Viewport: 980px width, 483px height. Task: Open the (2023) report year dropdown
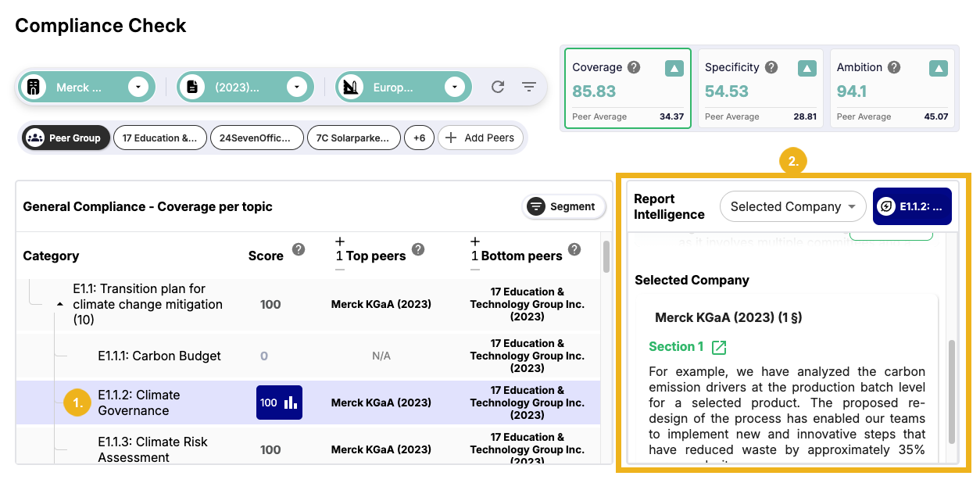pos(297,87)
